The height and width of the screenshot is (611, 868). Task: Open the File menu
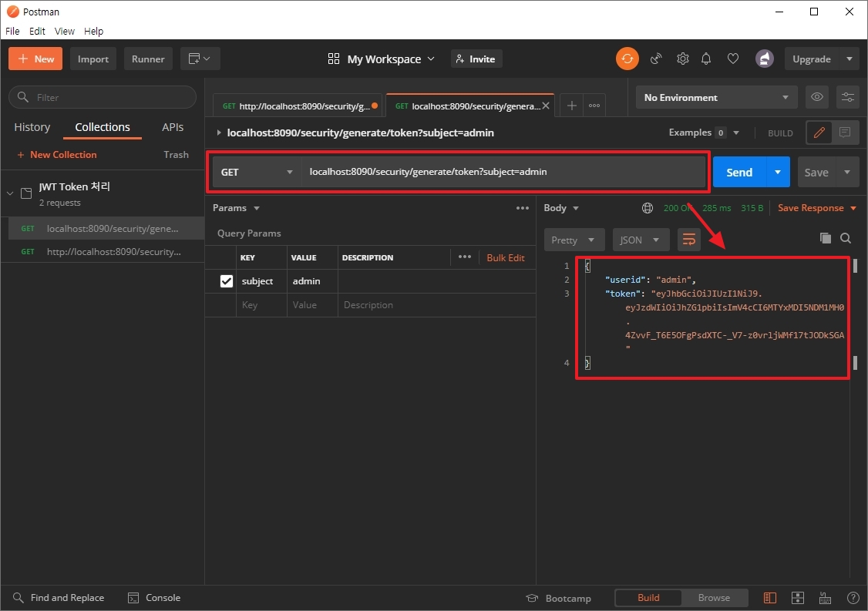point(12,31)
